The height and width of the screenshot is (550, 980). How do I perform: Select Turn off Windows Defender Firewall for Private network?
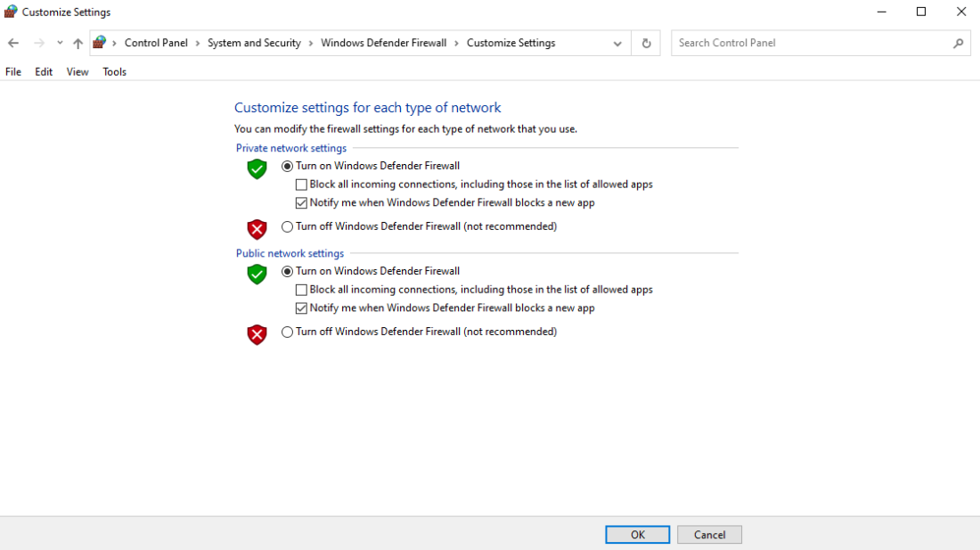[287, 226]
